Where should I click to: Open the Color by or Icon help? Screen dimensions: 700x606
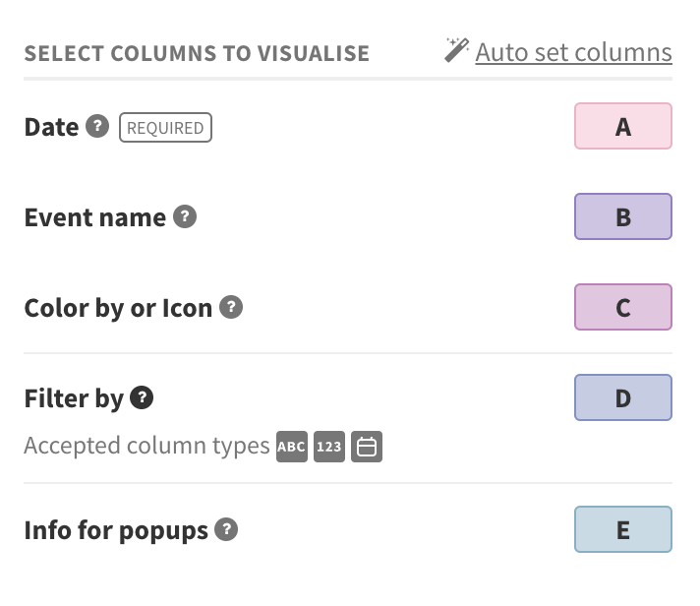coord(231,307)
